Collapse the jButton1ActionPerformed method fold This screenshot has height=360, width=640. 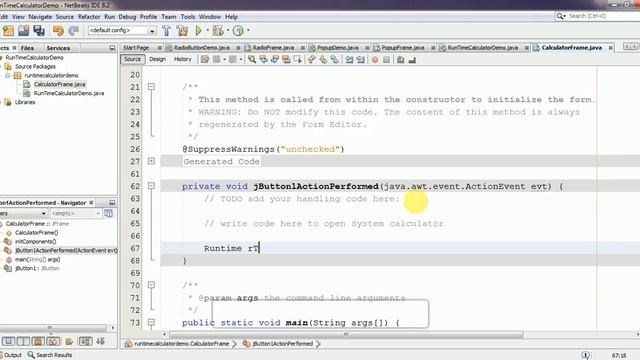pos(151,186)
